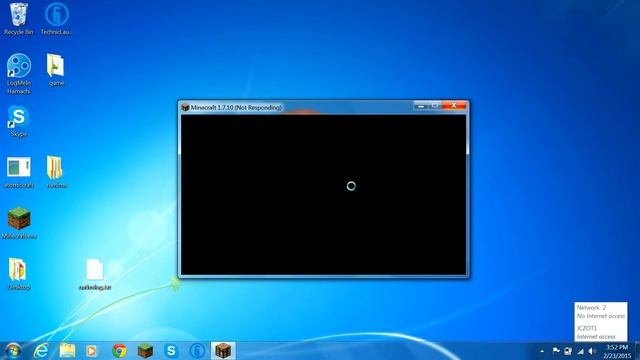Open Windows Media Player from the taskbar
Screen dimensions: 640x360
pos(92,351)
